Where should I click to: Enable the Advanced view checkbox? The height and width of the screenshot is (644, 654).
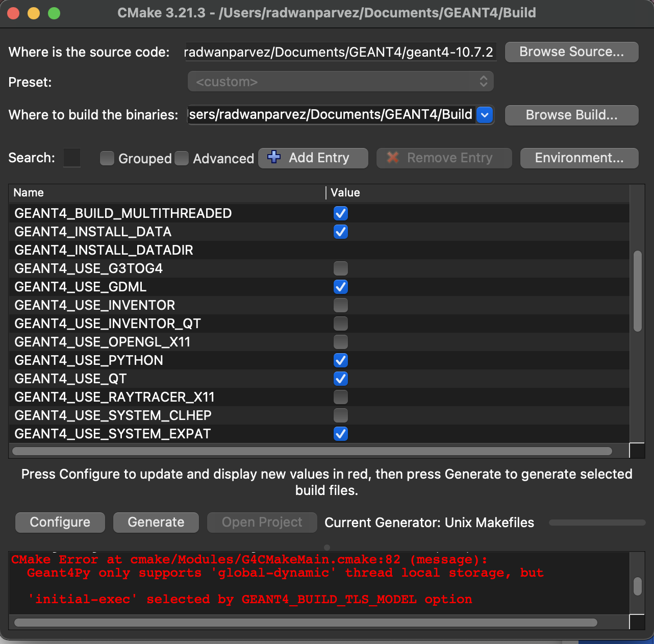click(x=182, y=158)
